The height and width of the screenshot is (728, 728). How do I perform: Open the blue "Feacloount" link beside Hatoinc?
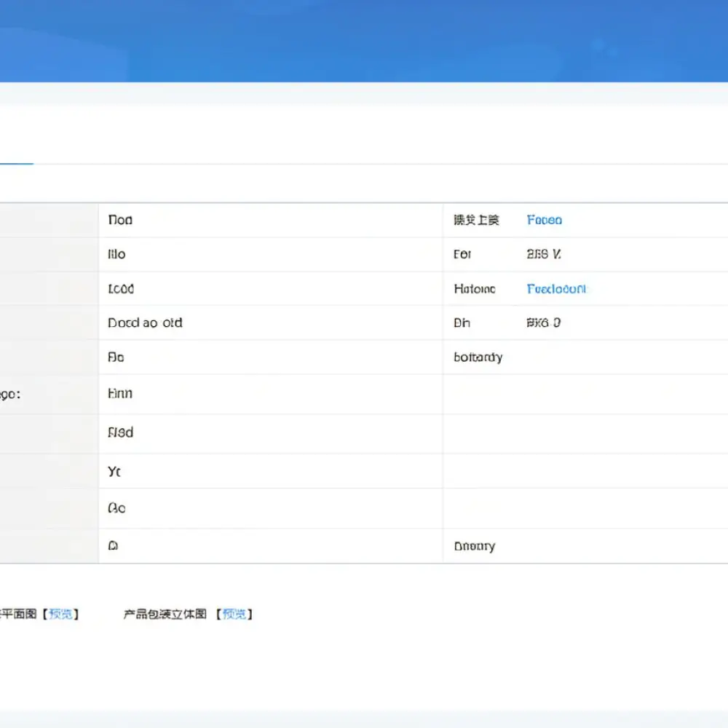click(x=556, y=289)
